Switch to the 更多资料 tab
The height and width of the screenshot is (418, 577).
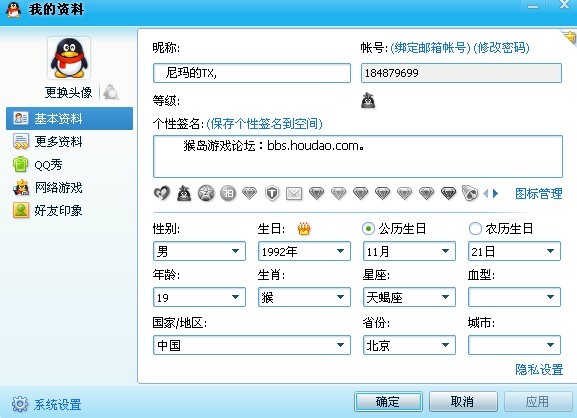click(x=58, y=142)
